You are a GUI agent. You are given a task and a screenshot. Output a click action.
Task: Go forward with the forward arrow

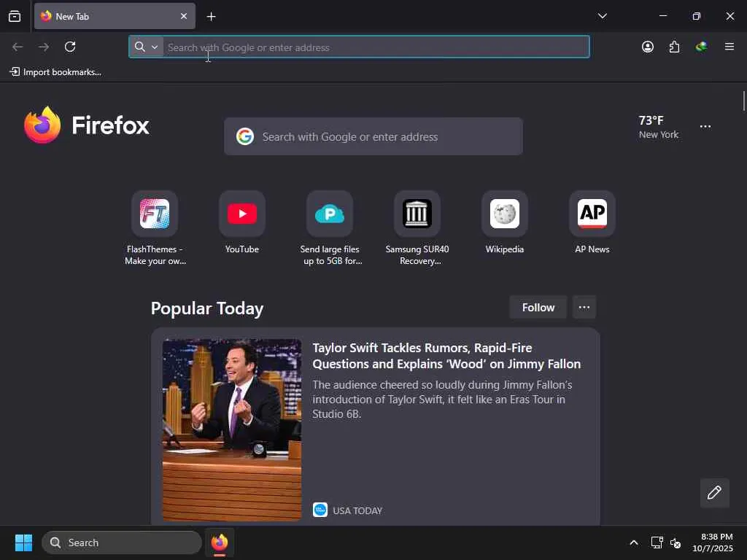pos(44,47)
